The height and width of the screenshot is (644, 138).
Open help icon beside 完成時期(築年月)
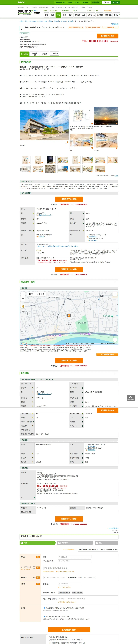tap(83, 231)
